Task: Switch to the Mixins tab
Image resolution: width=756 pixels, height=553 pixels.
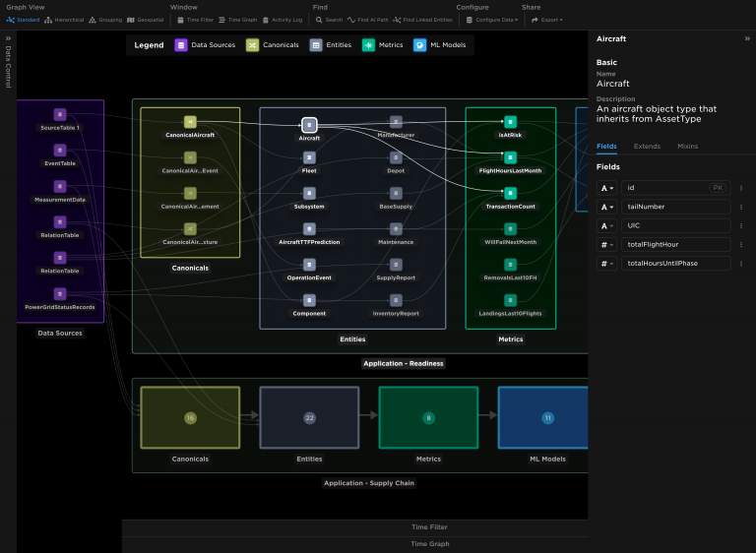Action: [x=687, y=146]
